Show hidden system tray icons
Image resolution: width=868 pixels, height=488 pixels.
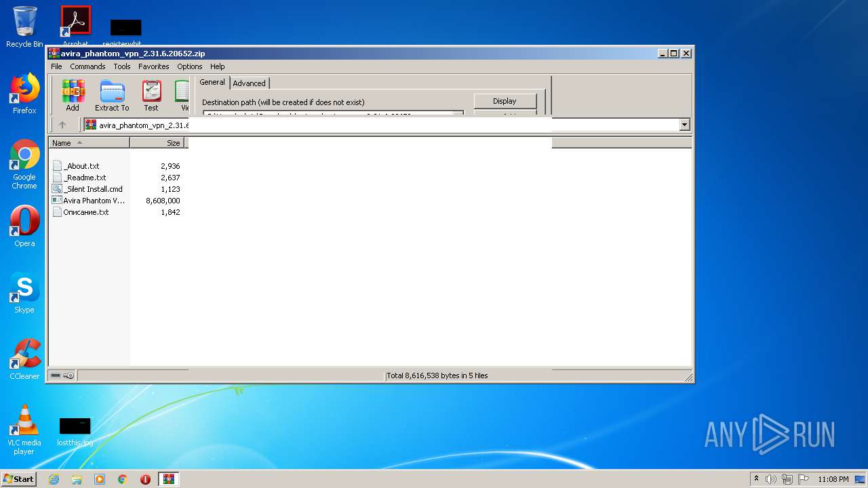(756, 479)
